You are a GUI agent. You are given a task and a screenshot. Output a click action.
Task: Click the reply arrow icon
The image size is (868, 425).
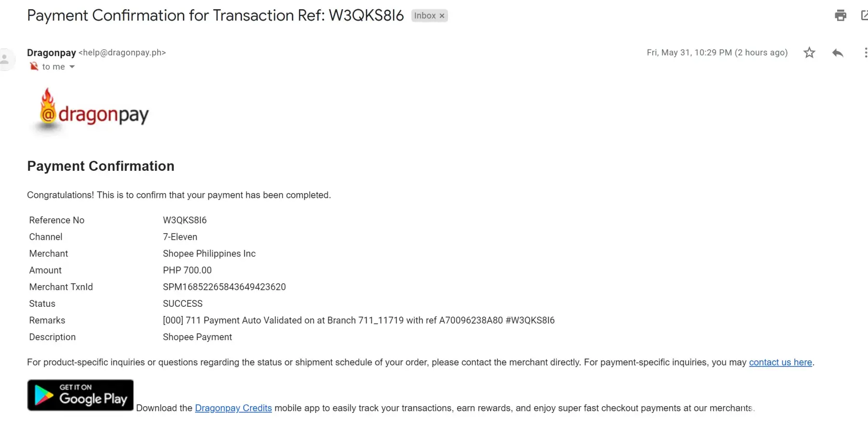[838, 53]
